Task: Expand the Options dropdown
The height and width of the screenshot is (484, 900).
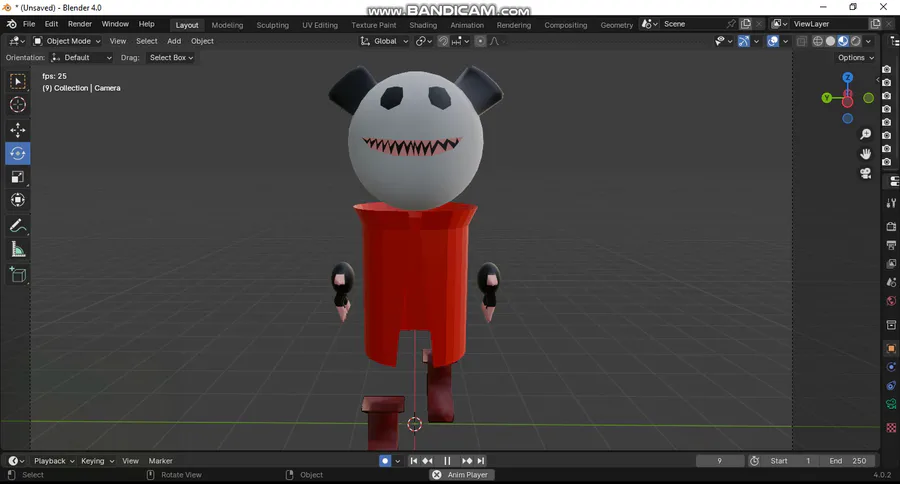Action: point(855,58)
